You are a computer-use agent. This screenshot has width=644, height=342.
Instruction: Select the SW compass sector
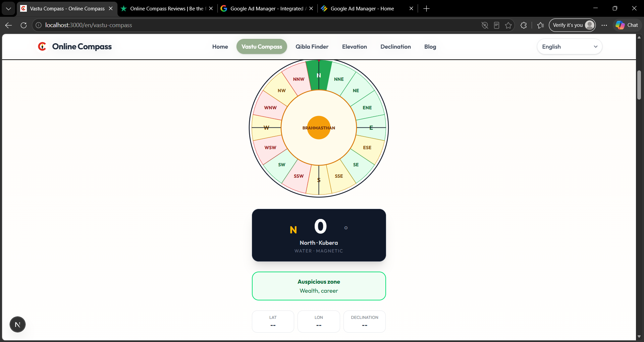point(282,165)
